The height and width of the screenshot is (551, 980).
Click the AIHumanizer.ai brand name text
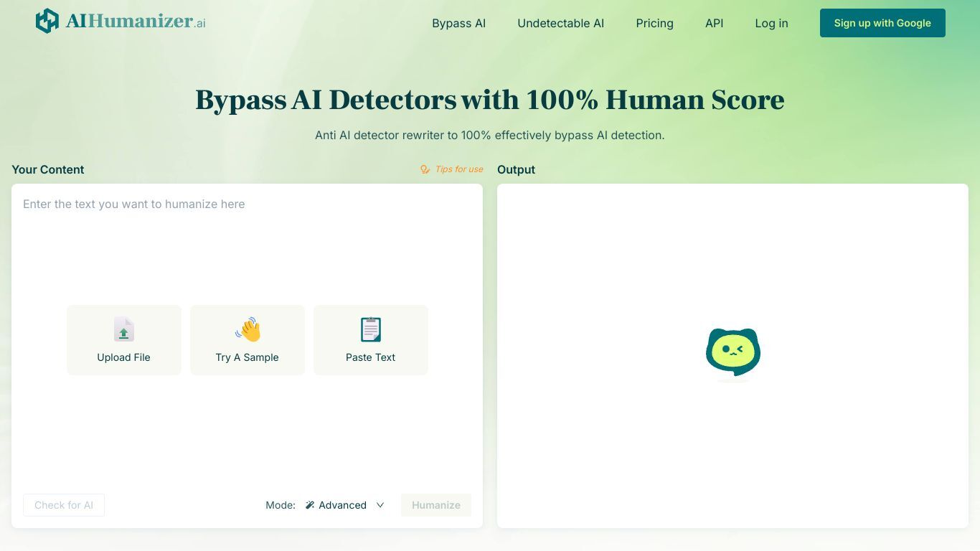(136, 22)
